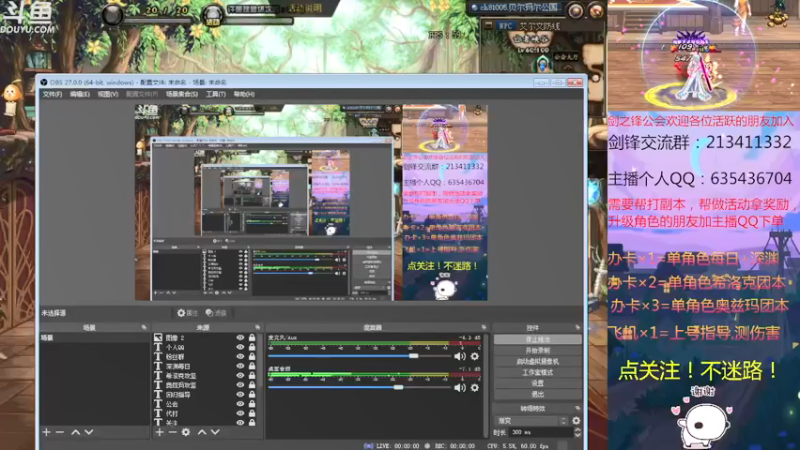Remove selected scene with the minus icon in 场景 panel
Image resolution: width=800 pixels, height=450 pixels.
pos(60,432)
